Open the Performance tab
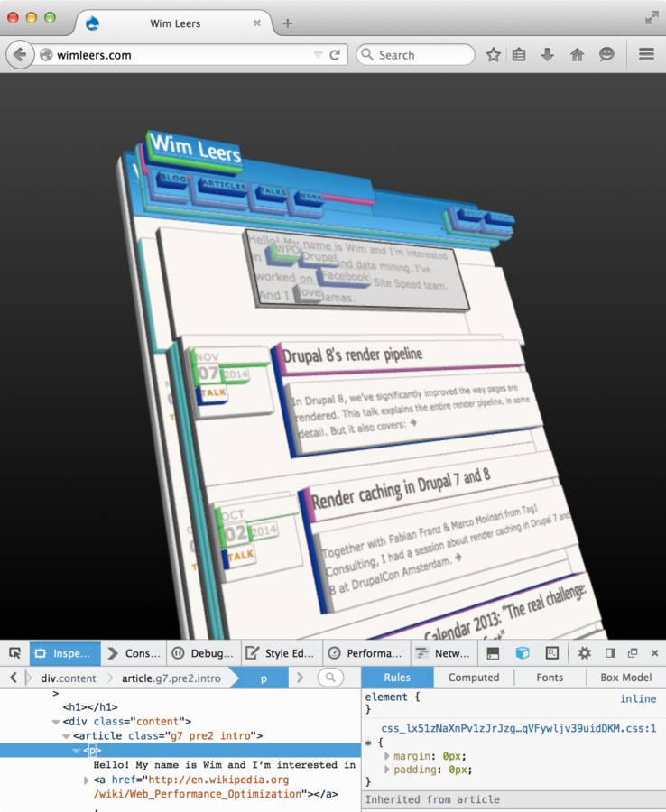This screenshot has width=666, height=812. 366,653
